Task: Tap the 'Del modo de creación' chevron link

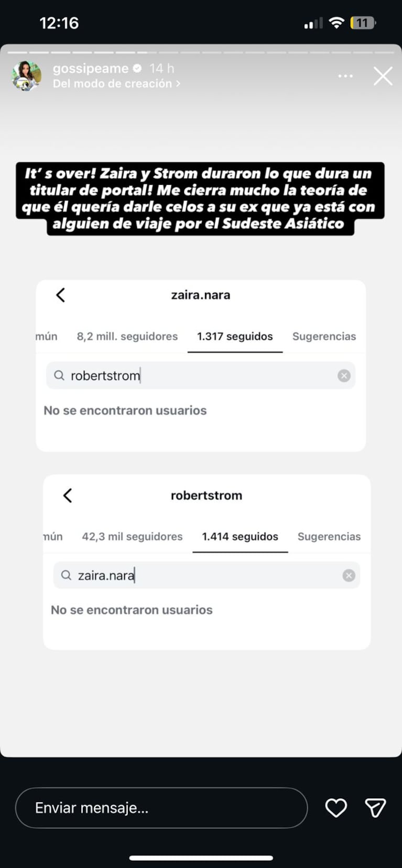Action: 116,84
